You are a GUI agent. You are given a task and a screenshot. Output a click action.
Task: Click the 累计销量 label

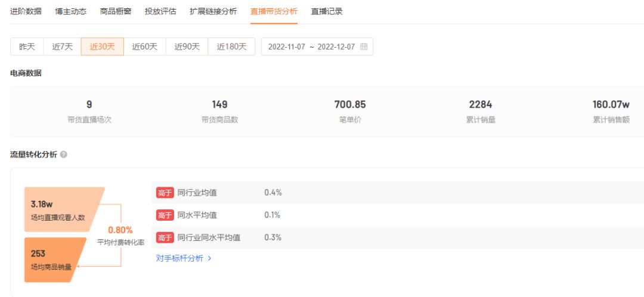click(x=481, y=120)
